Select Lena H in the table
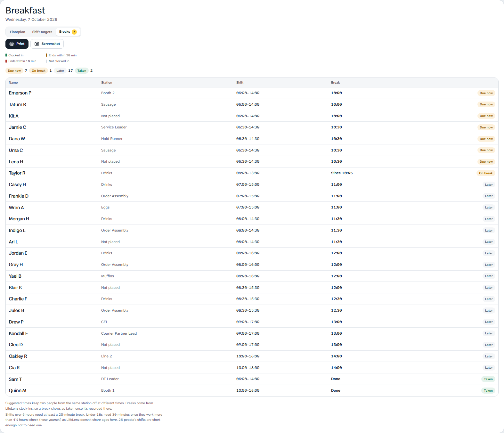The image size is (504, 433). (16, 162)
